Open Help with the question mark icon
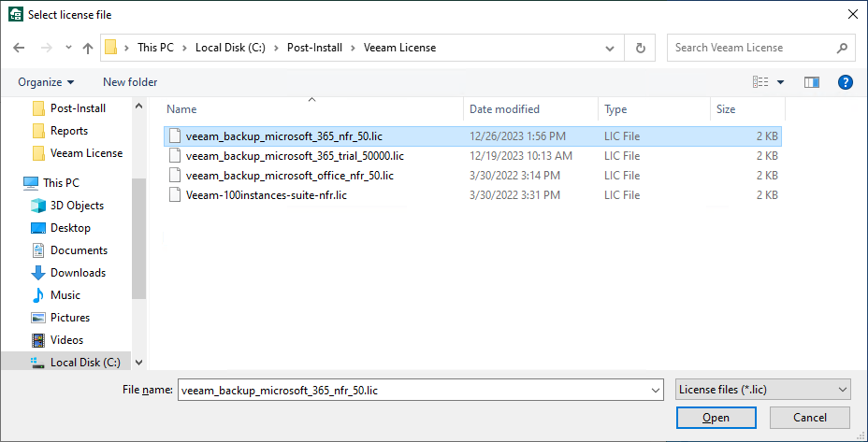Viewport: 868px width, 442px height. (x=846, y=82)
